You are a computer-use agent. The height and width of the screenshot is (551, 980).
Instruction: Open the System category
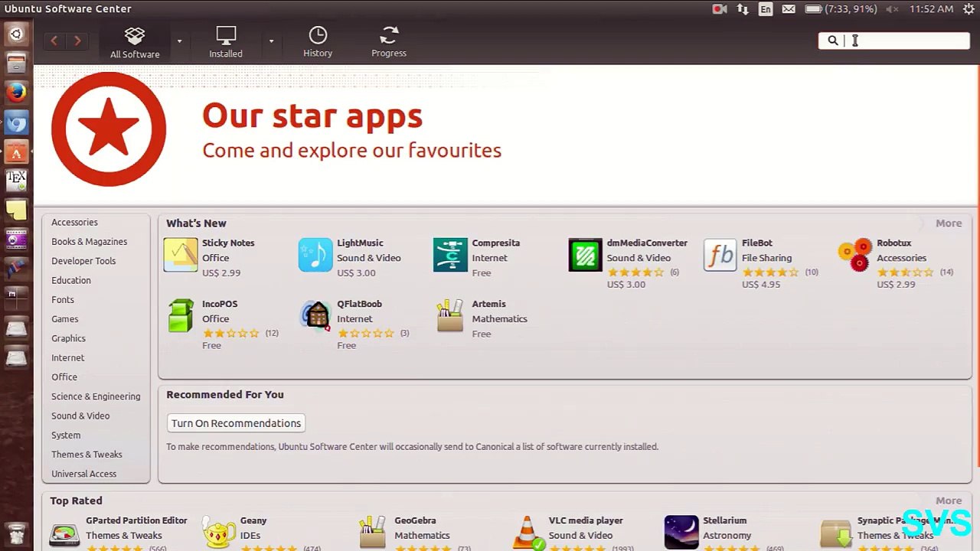66,435
